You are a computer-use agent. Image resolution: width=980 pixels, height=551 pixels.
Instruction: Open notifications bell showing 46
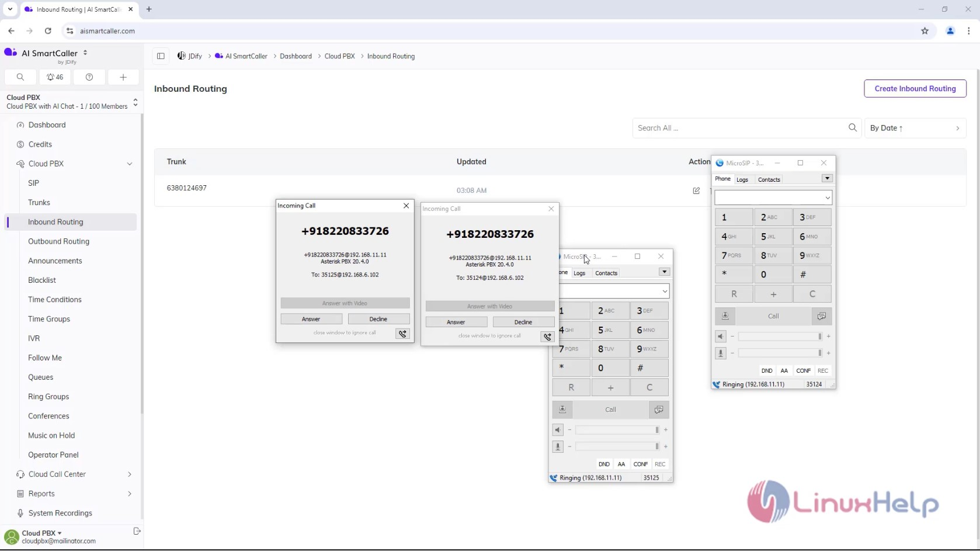(x=55, y=77)
